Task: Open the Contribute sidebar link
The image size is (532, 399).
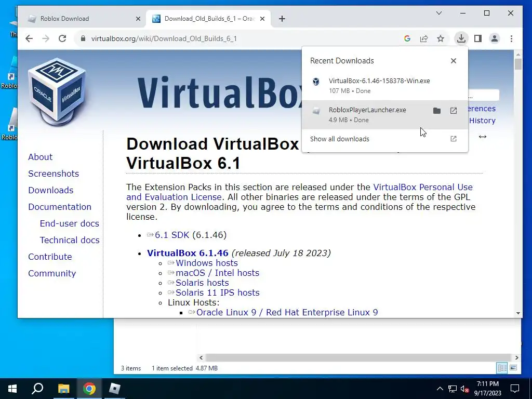Action: click(x=50, y=257)
